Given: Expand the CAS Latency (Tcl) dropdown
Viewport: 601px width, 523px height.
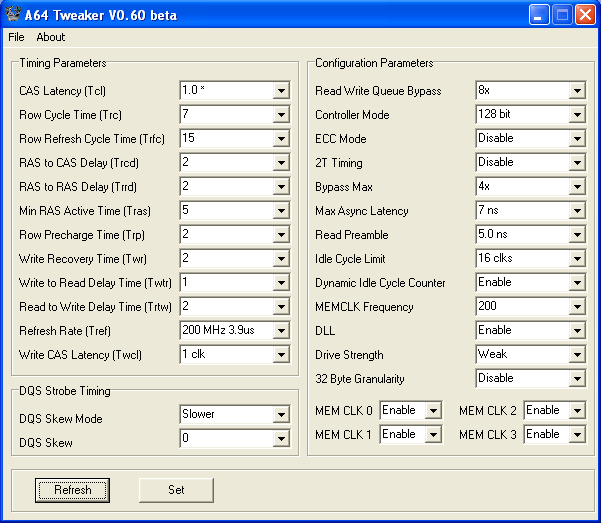Looking at the screenshot, I should (280, 91).
